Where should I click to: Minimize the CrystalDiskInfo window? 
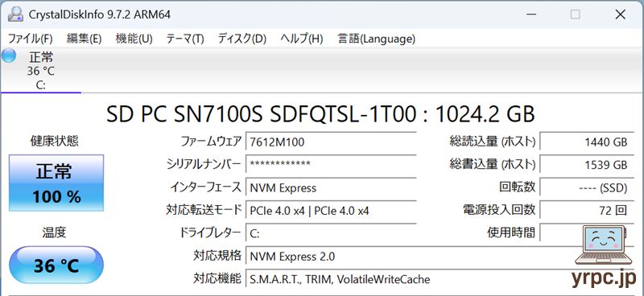click(530, 14)
